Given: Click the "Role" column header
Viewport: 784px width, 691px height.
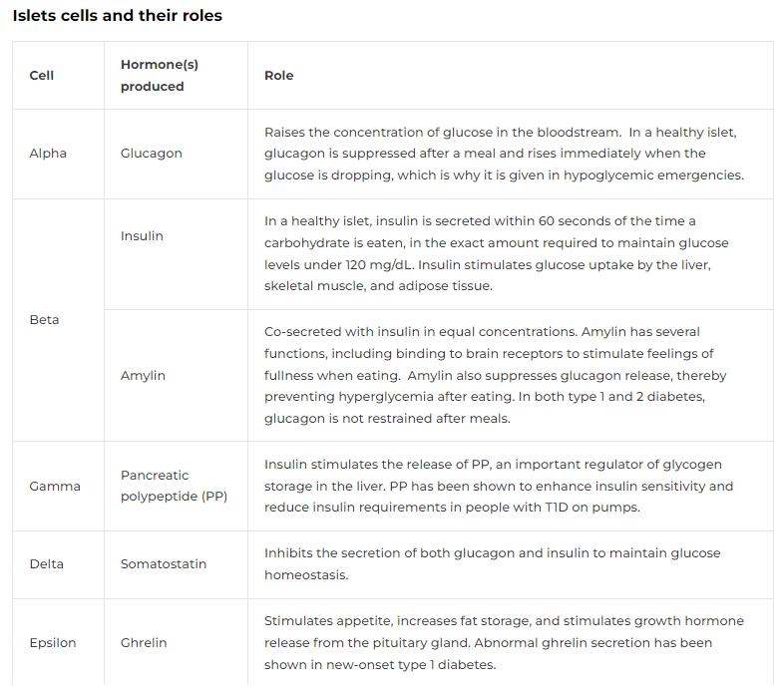Looking at the screenshot, I should pyautogui.click(x=279, y=76).
